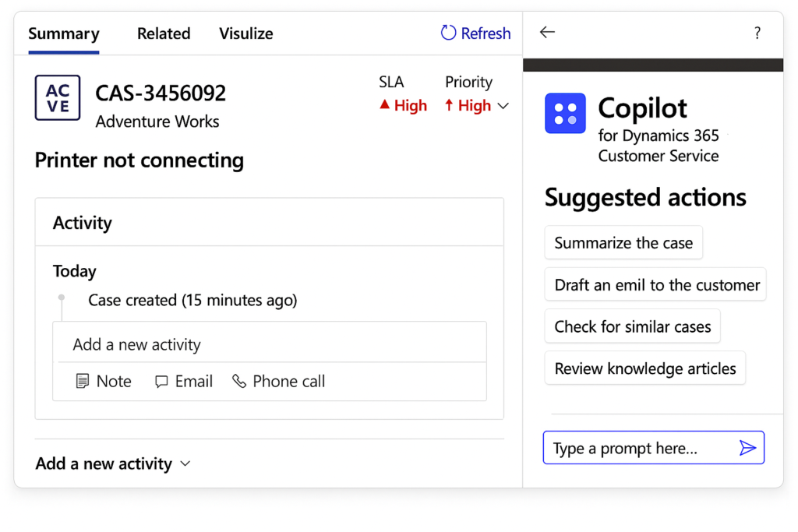Switch to the Summary tab
The image size is (798, 532).
click(x=64, y=33)
